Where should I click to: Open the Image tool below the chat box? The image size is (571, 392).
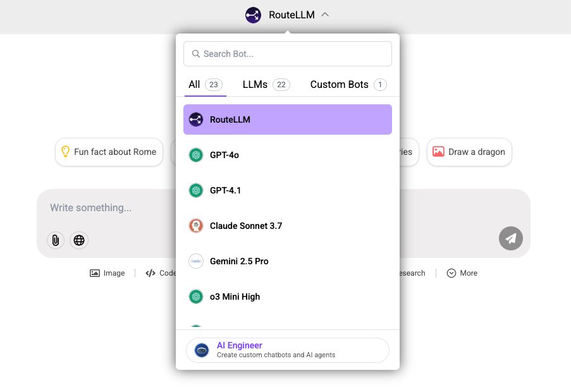click(x=107, y=273)
